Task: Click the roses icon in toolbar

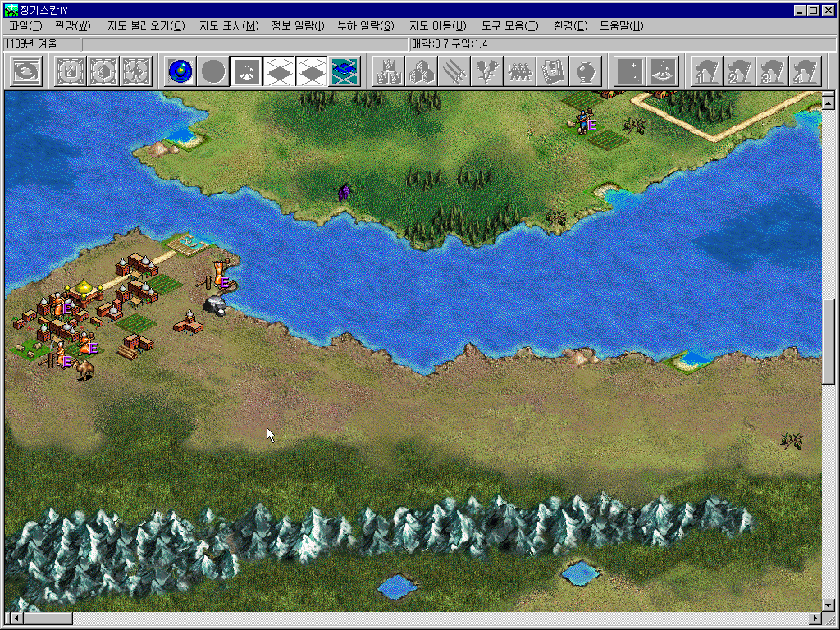Action: click(x=487, y=71)
